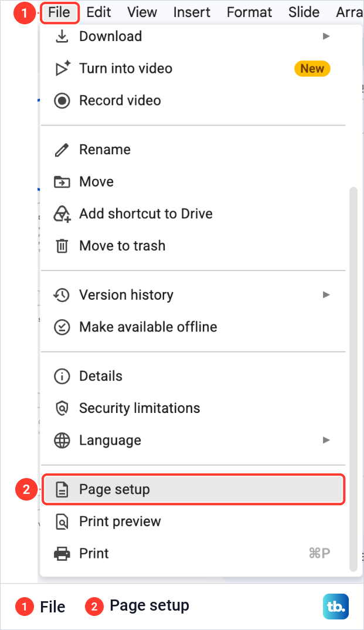This screenshot has height=630, width=364.
Task: Expand the Download submenu arrow
Action: click(326, 36)
